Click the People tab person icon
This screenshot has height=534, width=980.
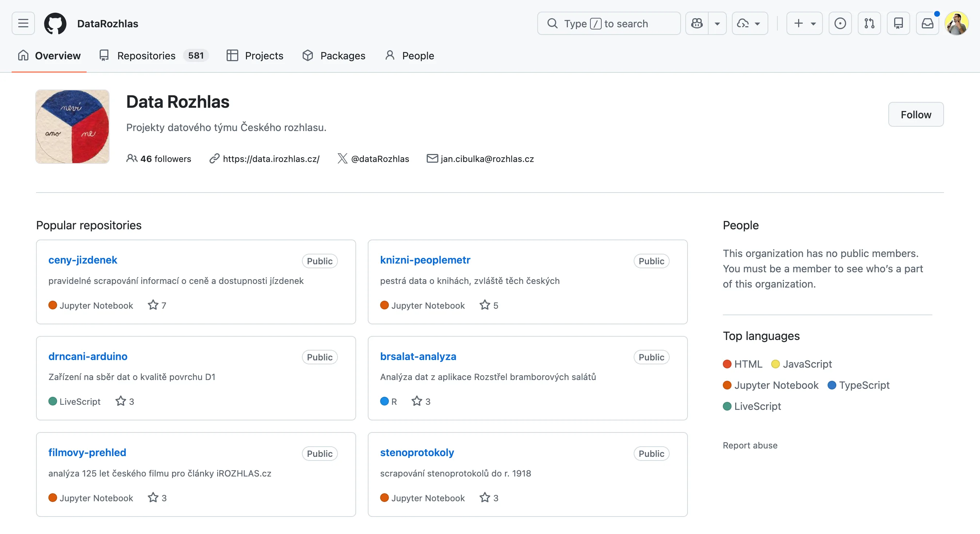pyautogui.click(x=390, y=55)
